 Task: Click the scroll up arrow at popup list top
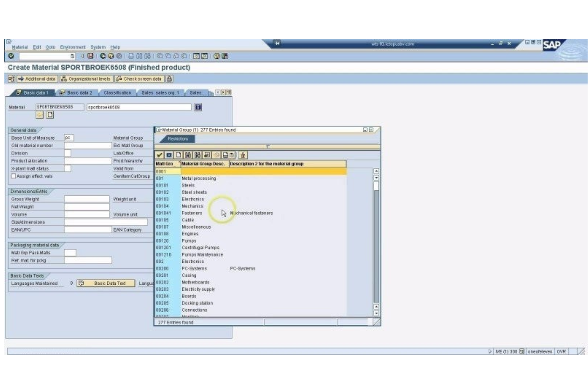coord(376,171)
